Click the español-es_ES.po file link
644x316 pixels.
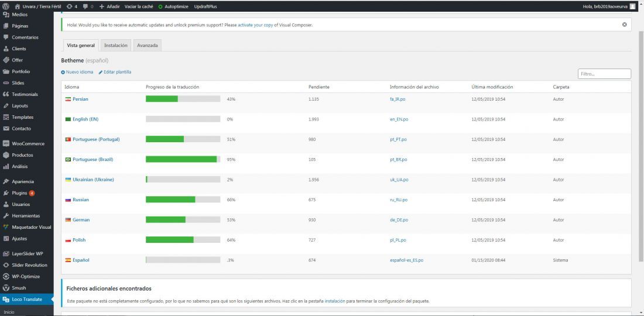coord(407,260)
